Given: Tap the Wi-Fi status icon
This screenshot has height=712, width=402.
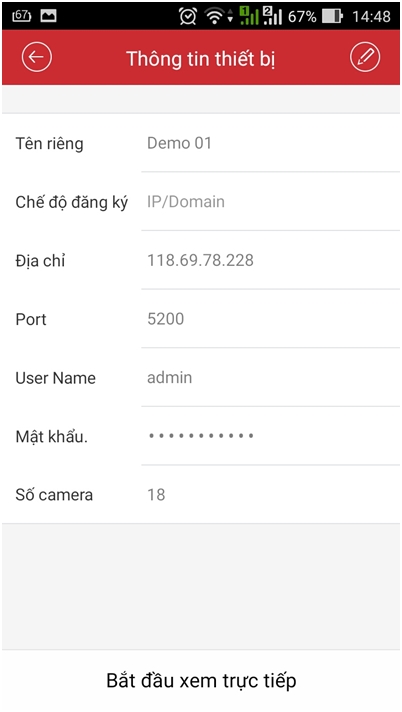Looking at the screenshot, I should point(214,16).
